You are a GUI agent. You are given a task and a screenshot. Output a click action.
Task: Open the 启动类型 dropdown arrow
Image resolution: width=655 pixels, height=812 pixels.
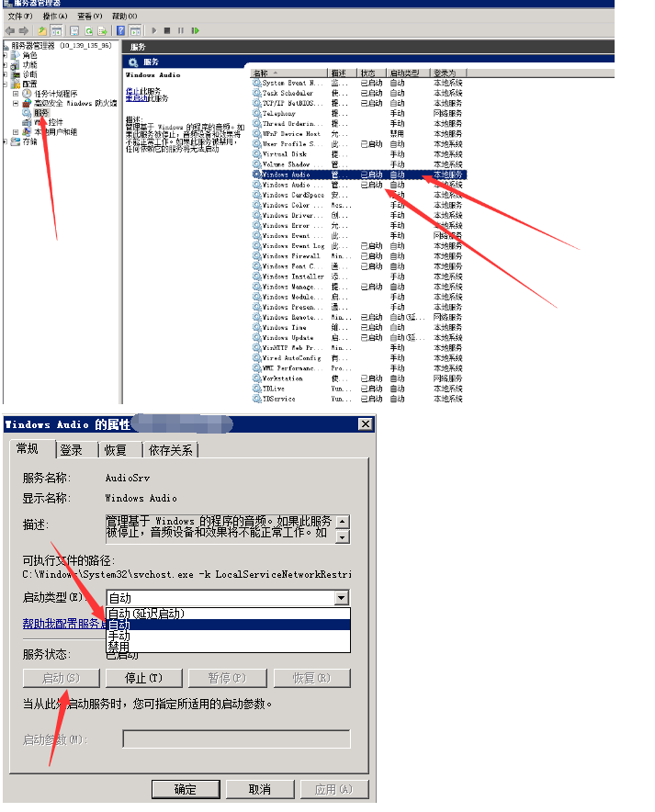(342, 598)
